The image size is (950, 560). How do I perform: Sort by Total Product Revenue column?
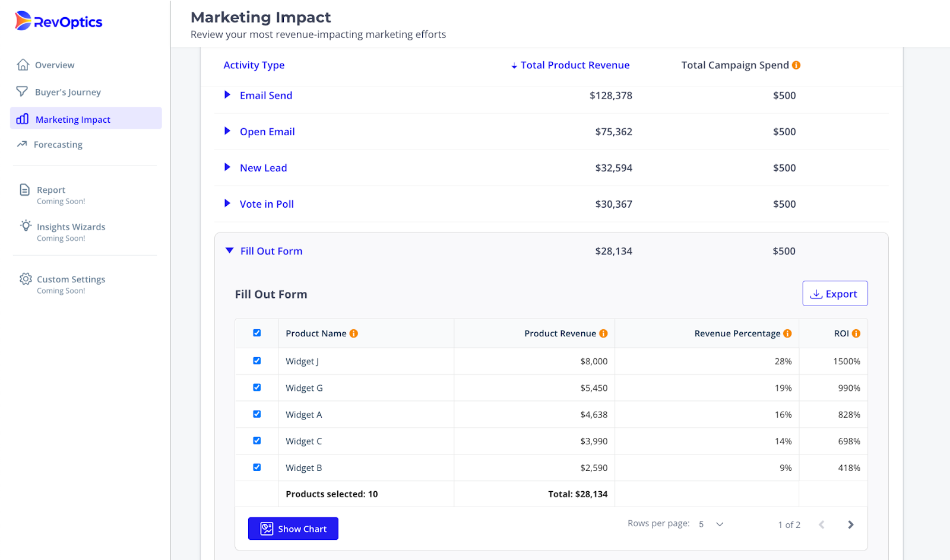pos(574,65)
